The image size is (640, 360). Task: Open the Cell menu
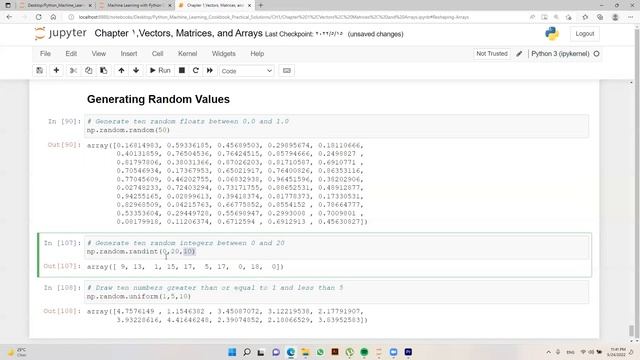158,53
